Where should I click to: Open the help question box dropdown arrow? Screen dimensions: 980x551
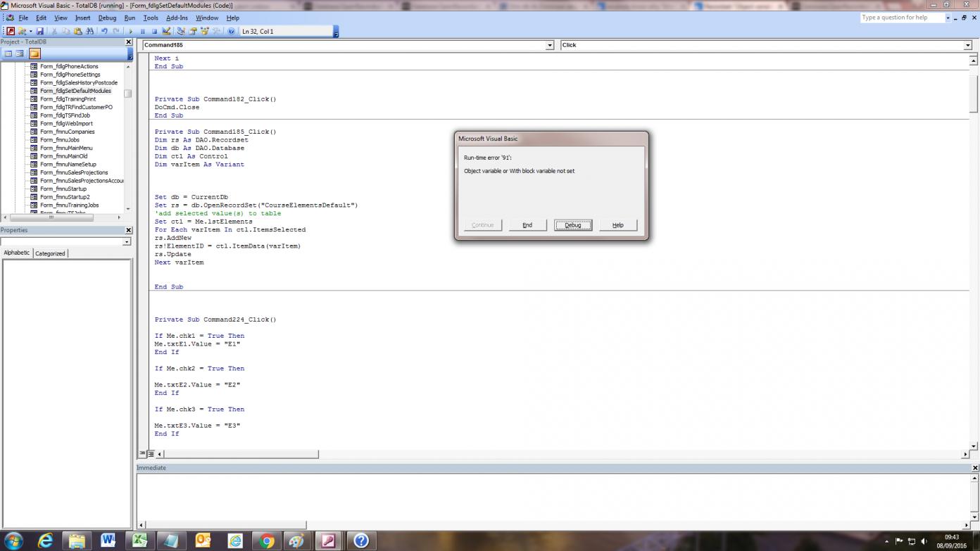[948, 18]
